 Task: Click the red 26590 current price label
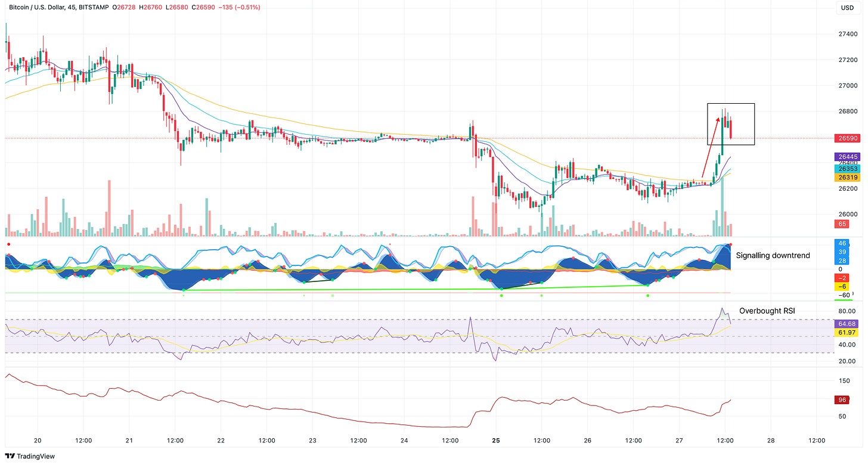coord(846,138)
